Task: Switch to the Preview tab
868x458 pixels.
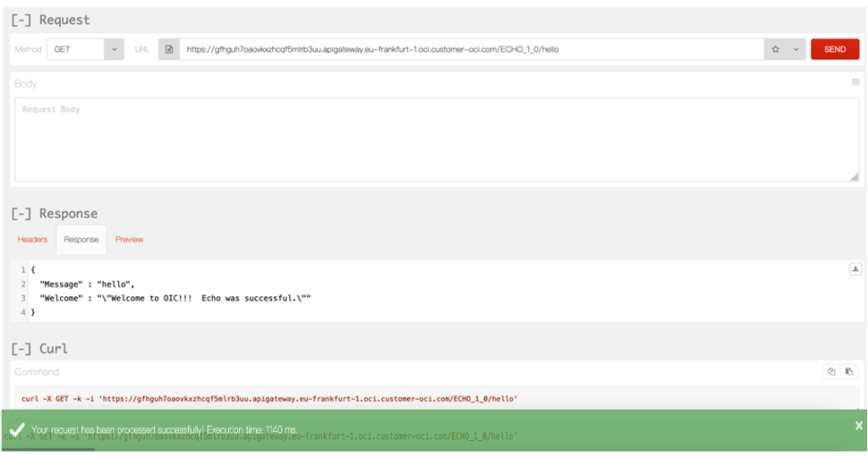Action: pyautogui.click(x=129, y=239)
